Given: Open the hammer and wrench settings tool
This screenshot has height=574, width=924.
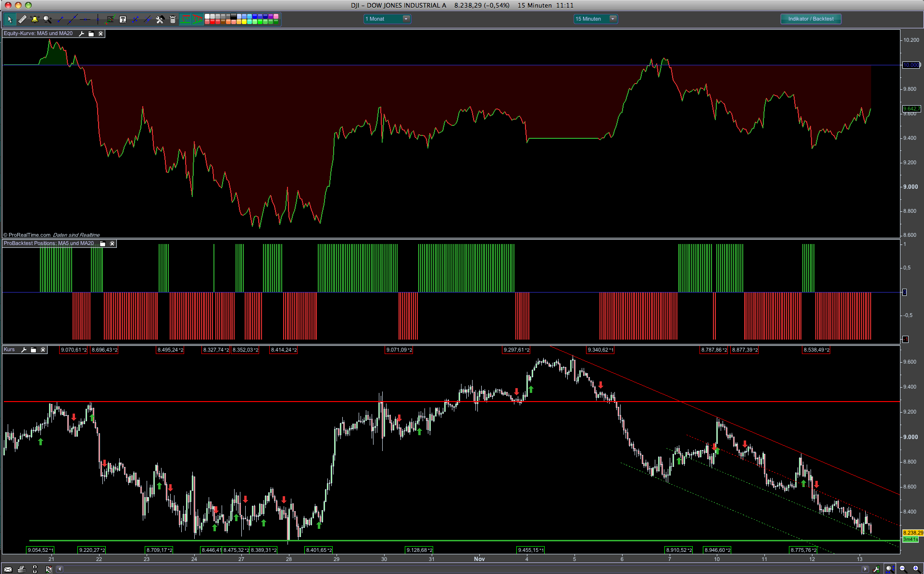Looking at the screenshot, I should 160,19.
